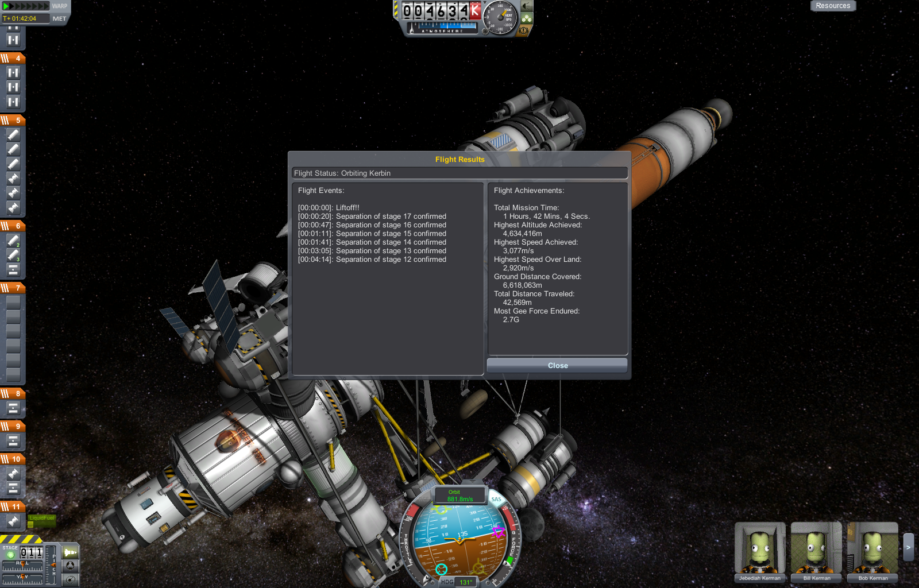Select the lowest liquid engine icon in stage 5
The height and width of the screenshot is (588, 919).
point(13,207)
